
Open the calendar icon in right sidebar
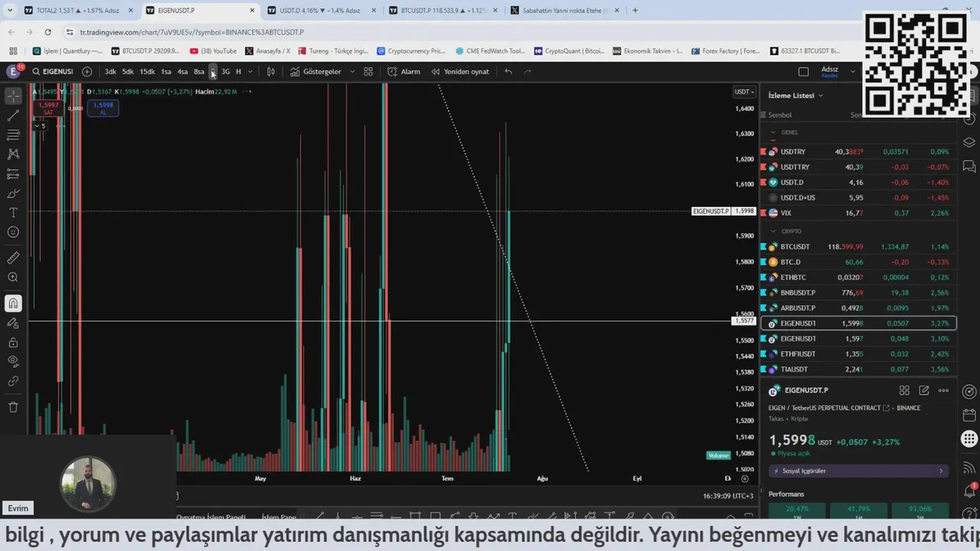[969, 416]
